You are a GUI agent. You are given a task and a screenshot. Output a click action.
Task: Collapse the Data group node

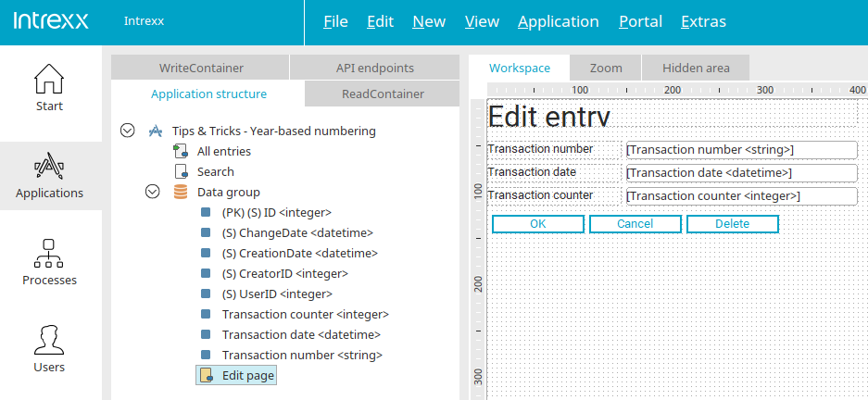pos(153,192)
